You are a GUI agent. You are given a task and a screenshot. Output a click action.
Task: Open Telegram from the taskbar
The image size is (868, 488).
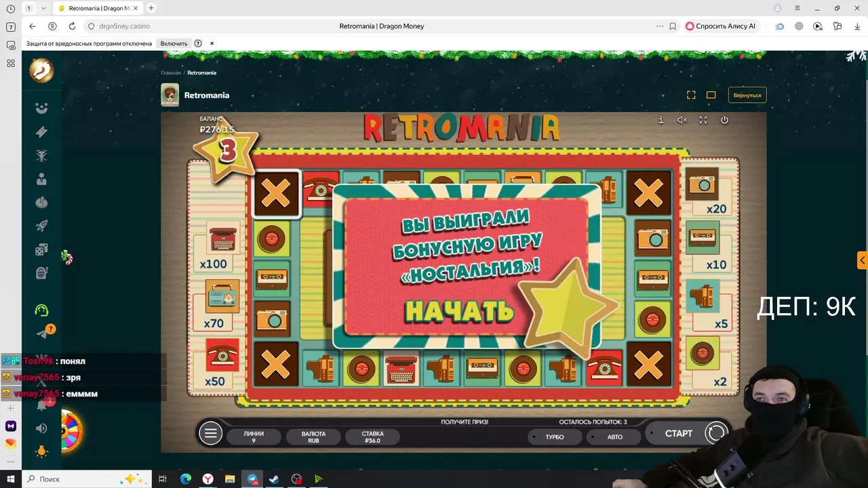[252, 479]
